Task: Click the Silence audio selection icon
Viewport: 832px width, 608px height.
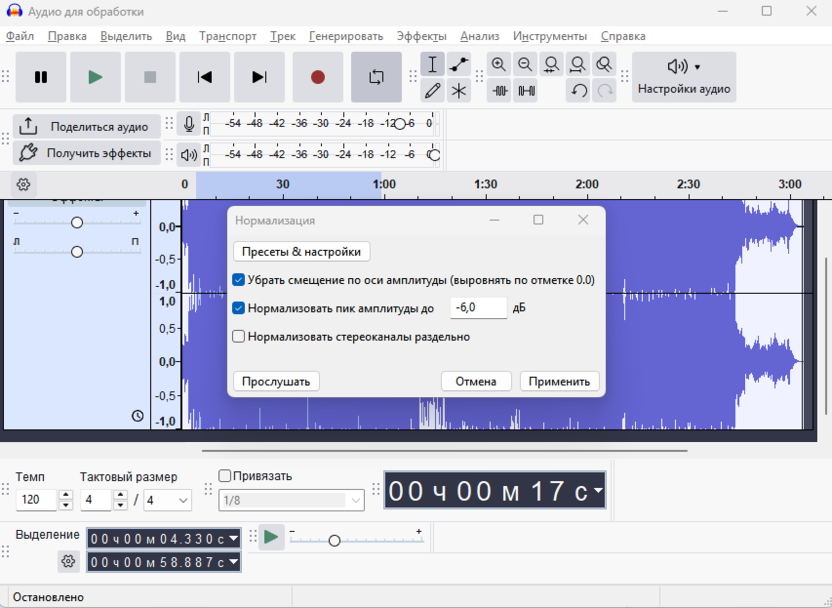Action: [x=526, y=90]
